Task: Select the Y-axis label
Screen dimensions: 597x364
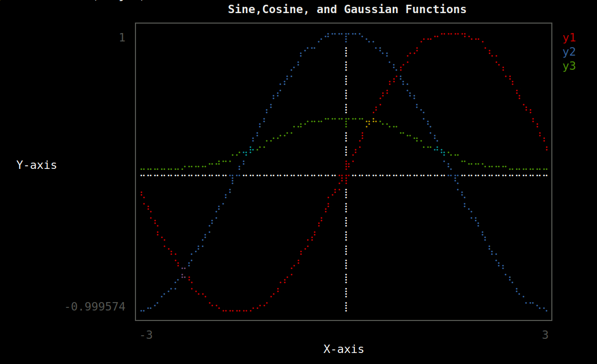Action: click(37, 165)
